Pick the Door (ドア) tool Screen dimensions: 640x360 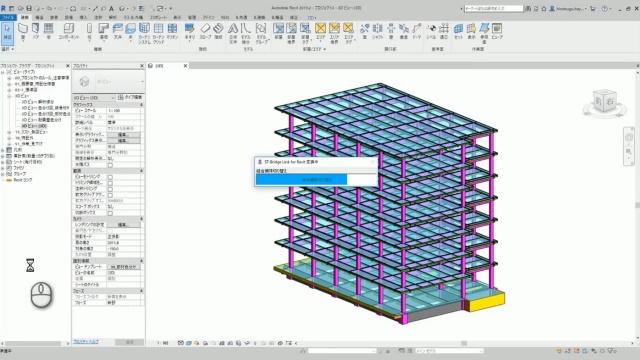[x=36, y=31]
